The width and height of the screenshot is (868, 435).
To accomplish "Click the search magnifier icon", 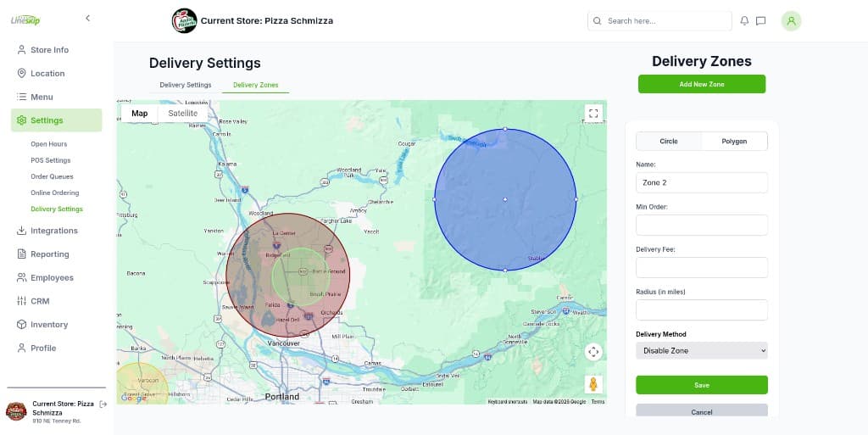I will 598,21.
